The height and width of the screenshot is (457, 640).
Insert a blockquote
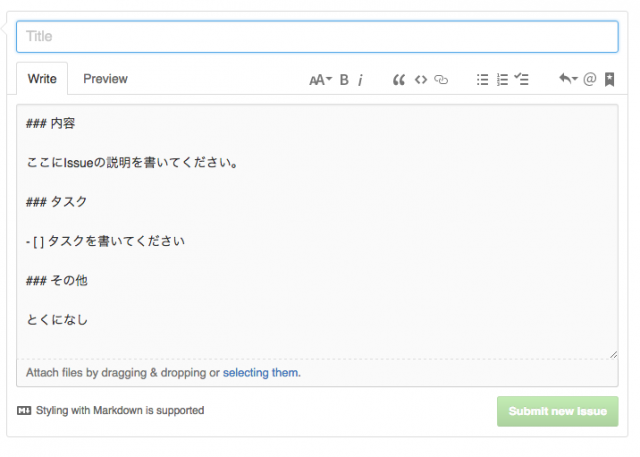pyautogui.click(x=399, y=80)
